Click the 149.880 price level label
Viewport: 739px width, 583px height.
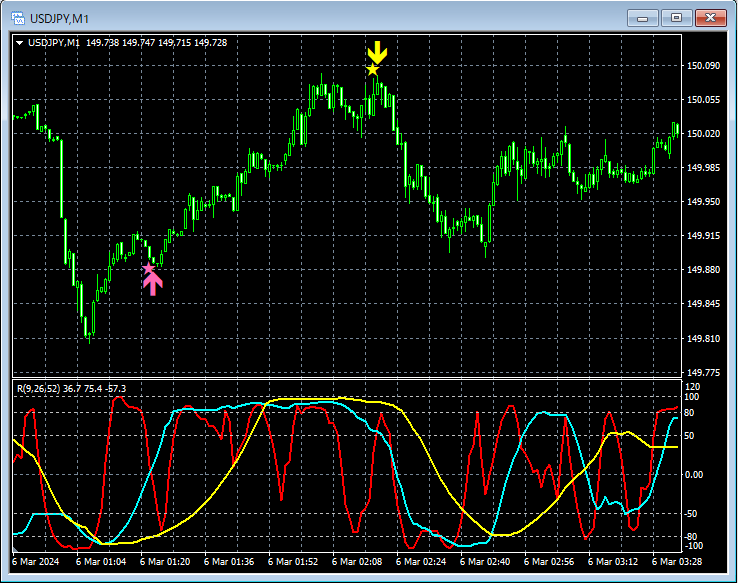[703, 270]
